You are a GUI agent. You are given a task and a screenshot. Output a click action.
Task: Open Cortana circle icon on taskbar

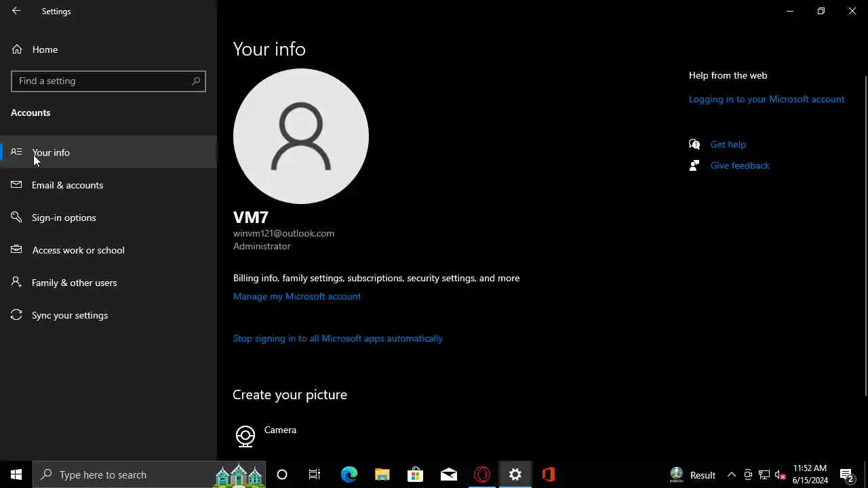(282, 474)
